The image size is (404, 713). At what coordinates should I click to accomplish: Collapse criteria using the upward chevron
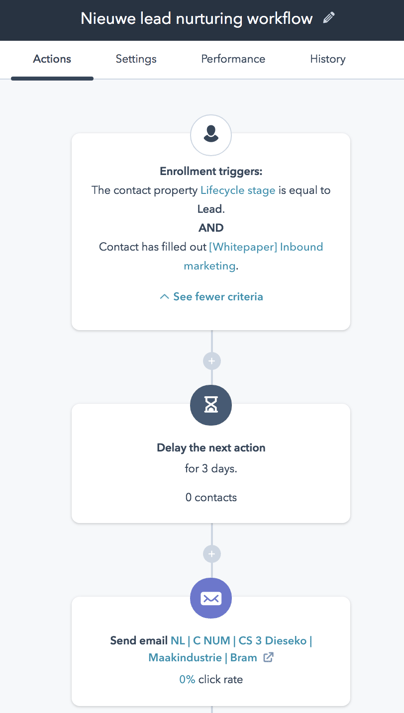click(x=164, y=297)
